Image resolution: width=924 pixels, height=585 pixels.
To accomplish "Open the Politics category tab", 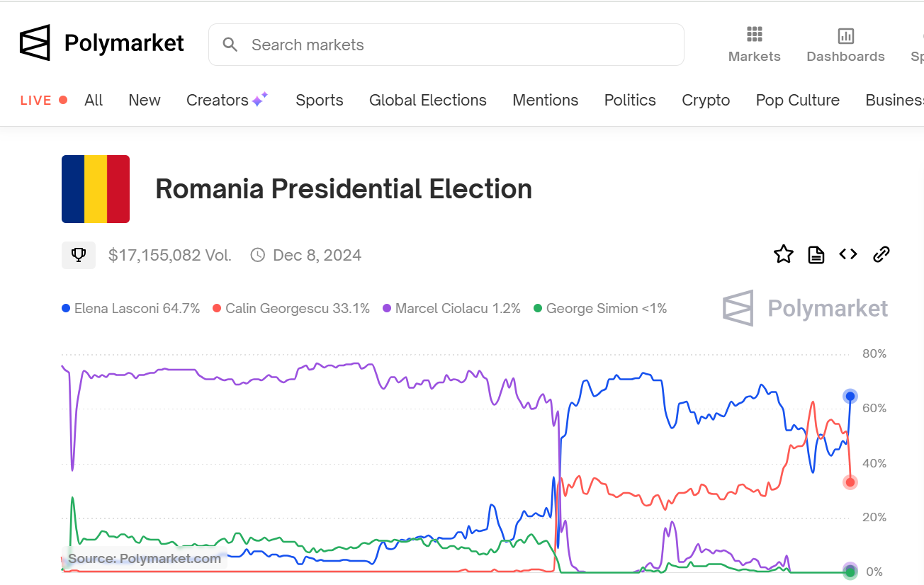I will coord(629,101).
